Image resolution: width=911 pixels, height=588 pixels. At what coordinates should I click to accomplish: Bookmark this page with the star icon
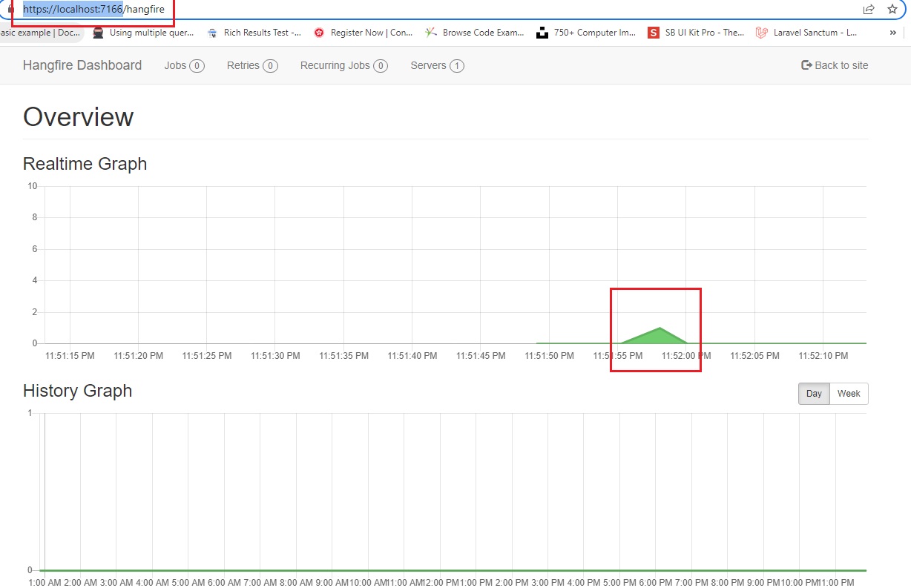pos(892,9)
